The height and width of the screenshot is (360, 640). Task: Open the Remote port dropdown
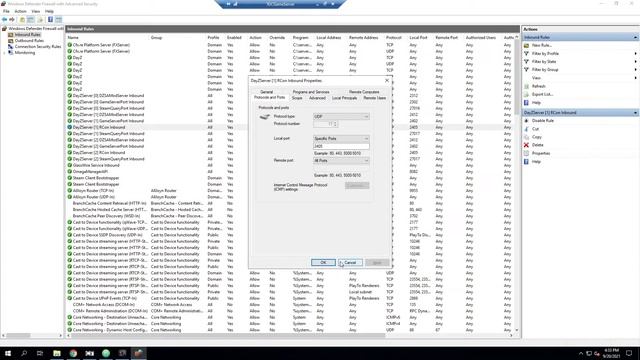(x=341, y=161)
